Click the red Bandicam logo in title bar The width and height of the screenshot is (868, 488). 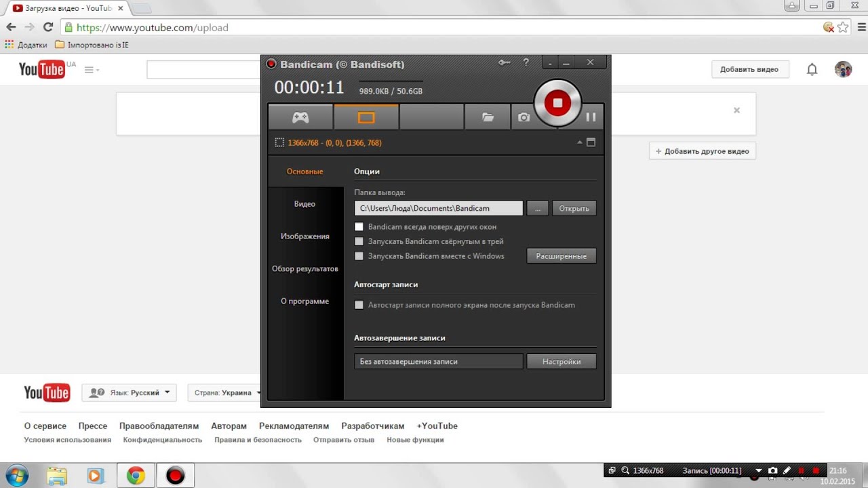coord(271,64)
